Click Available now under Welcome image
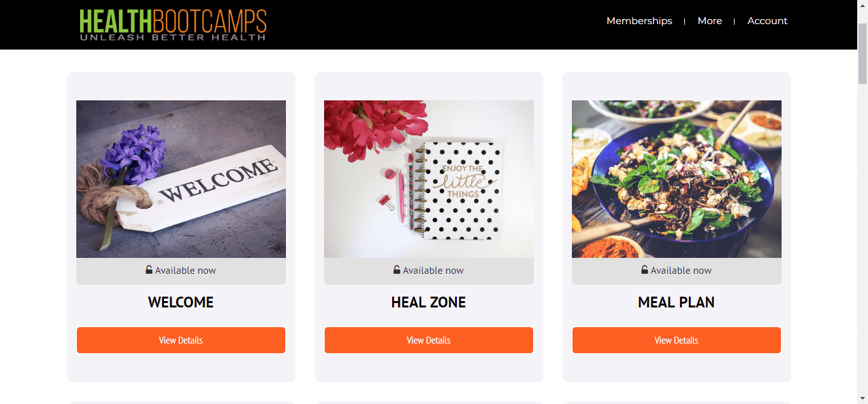The image size is (868, 404). coord(186,271)
